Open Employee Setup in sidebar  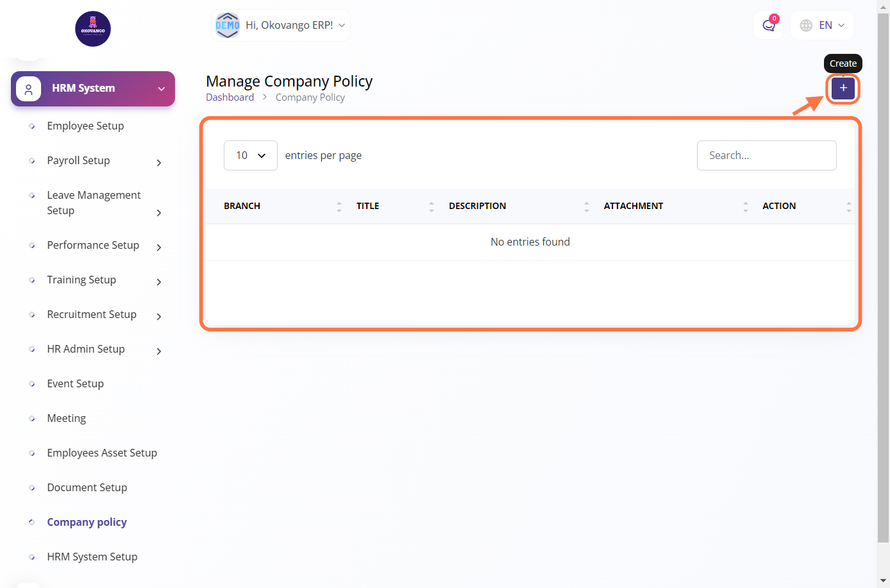coord(85,126)
